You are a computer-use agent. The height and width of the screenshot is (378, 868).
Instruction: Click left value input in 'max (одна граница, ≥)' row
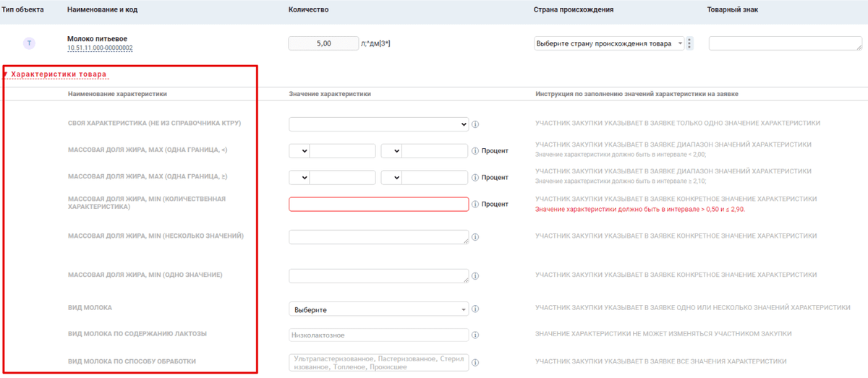tap(343, 177)
